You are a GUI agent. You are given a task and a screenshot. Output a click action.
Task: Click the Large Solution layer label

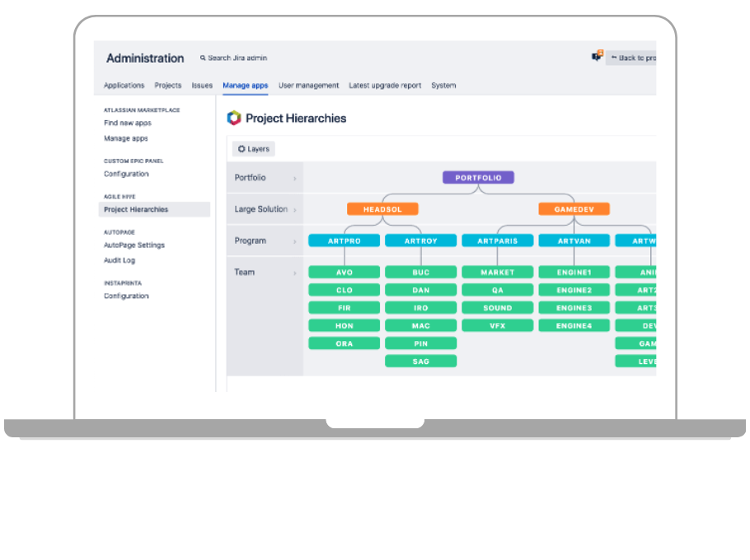click(x=260, y=209)
